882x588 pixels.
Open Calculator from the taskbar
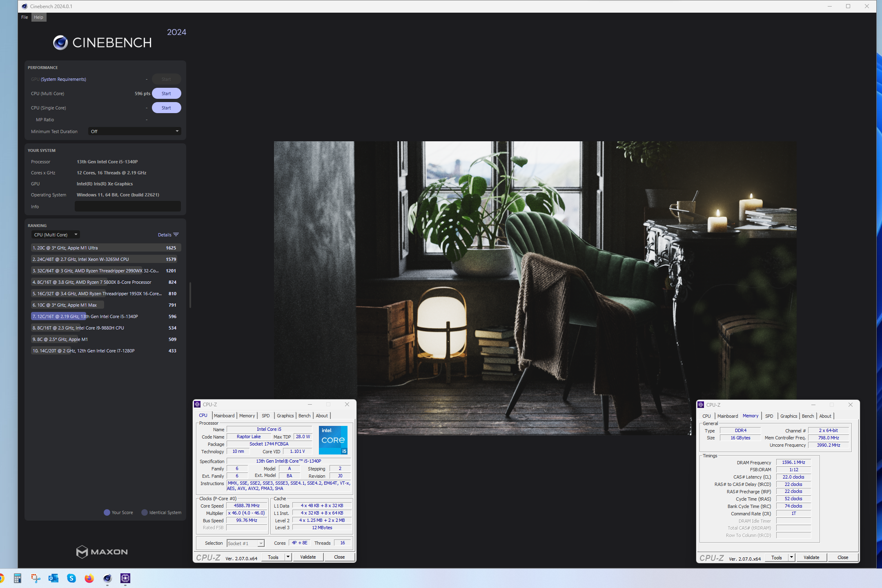pos(17,578)
